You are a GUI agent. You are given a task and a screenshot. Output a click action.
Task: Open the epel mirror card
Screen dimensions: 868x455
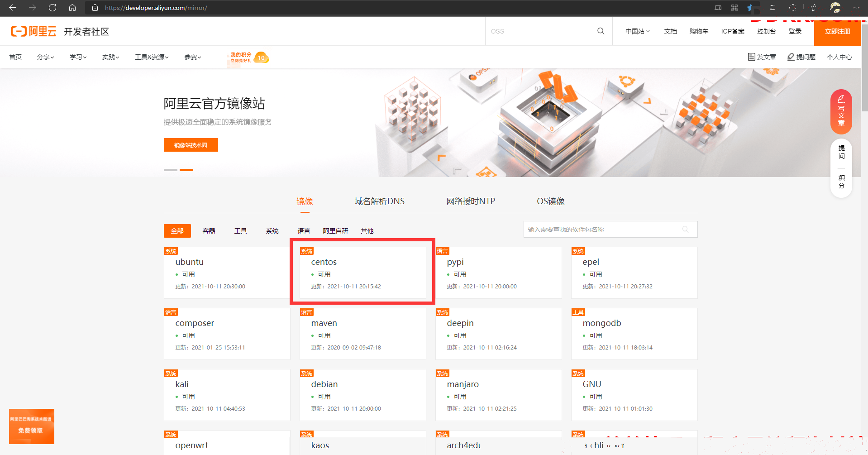(x=634, y=273)
